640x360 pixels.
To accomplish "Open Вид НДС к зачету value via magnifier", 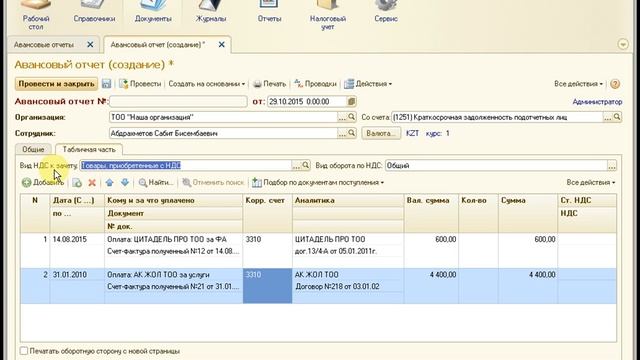I will coord(306,165).
